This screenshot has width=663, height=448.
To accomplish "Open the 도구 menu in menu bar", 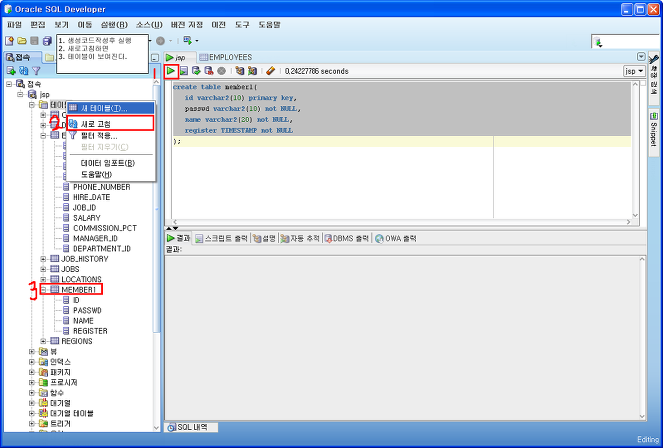I will pos(242,25).
